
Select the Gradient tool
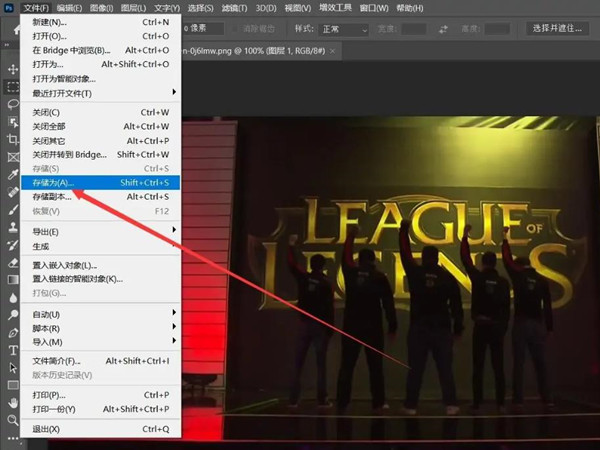tap(13, 280)
